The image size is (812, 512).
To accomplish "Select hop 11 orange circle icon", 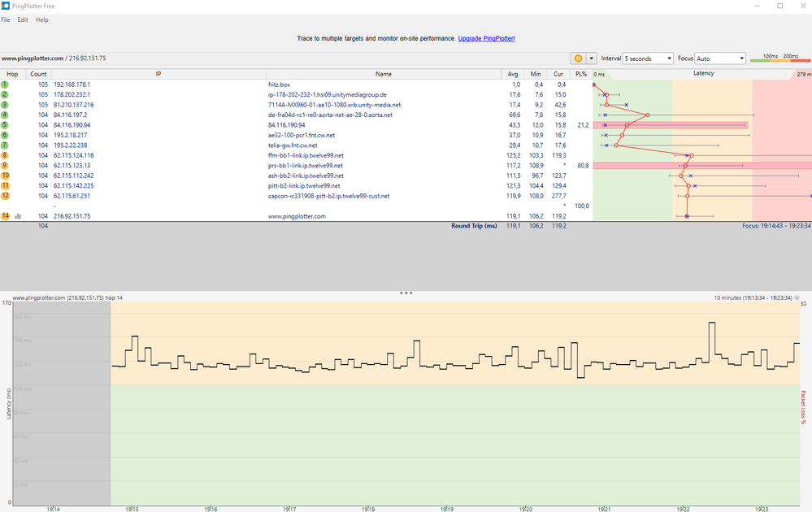I will click(x=5, y=186).
